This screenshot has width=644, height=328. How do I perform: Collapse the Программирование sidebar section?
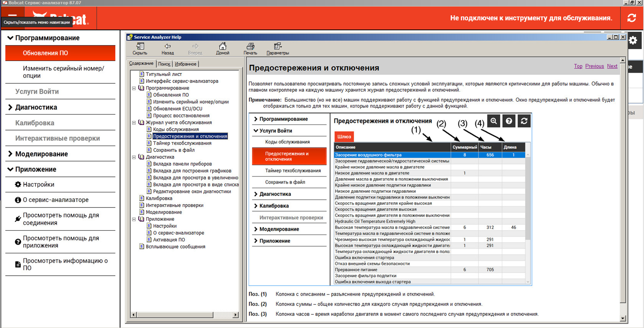pyautogui.click(x=10, y=38)
